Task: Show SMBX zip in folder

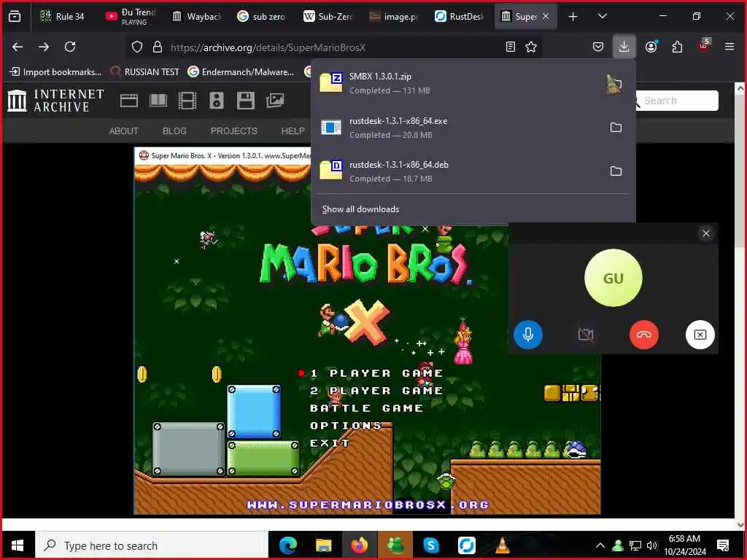Action: point(616,85)
